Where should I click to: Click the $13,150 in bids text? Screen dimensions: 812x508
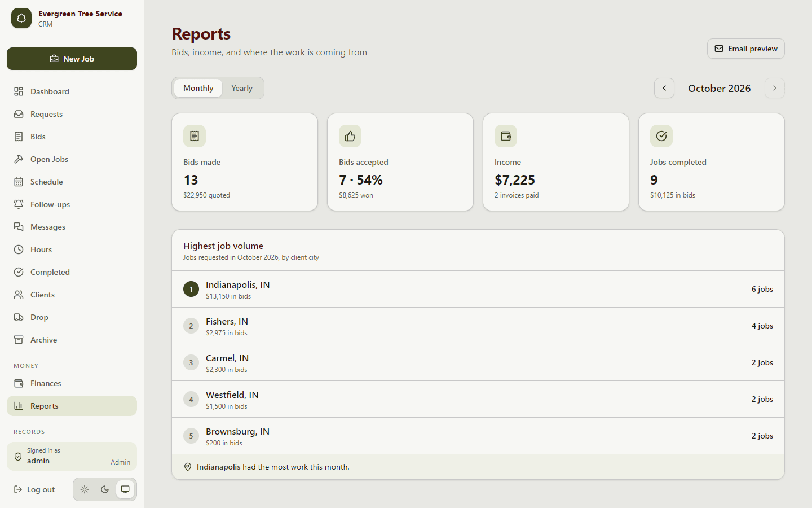pyautogui.click(x=228, y=296)
